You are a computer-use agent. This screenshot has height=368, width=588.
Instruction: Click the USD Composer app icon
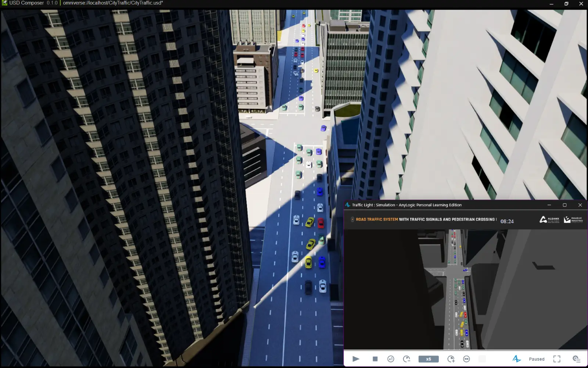point(4,3)
